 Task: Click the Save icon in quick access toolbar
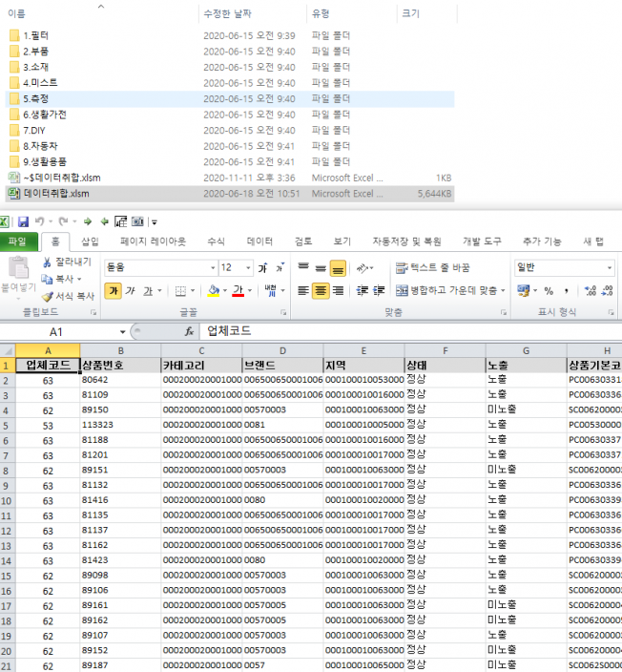pos(23,221)
